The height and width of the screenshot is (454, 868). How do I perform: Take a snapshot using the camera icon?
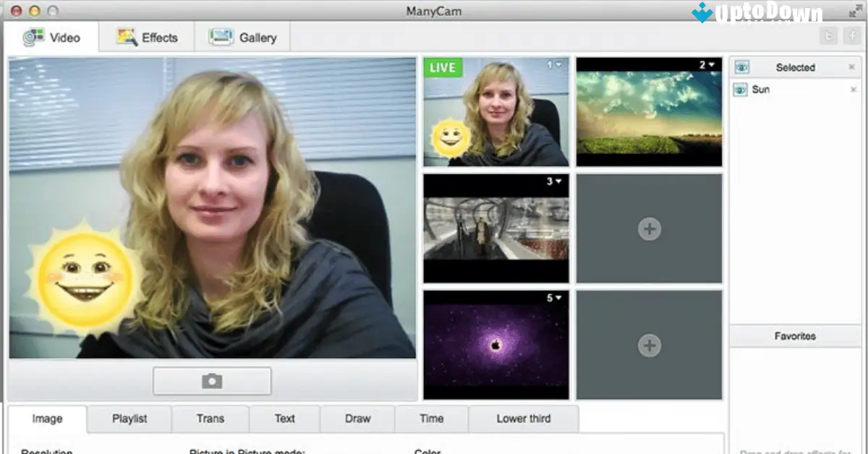pyautogui.click(x=211, y=380)
